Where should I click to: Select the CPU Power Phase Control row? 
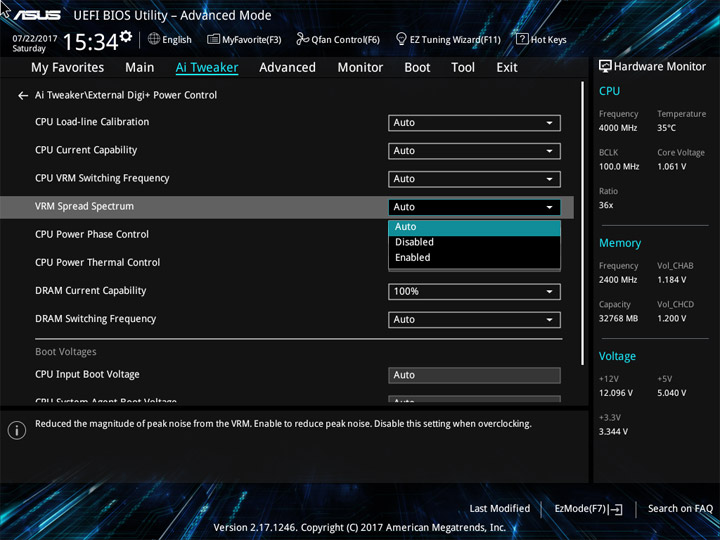[x=92, y=234]
